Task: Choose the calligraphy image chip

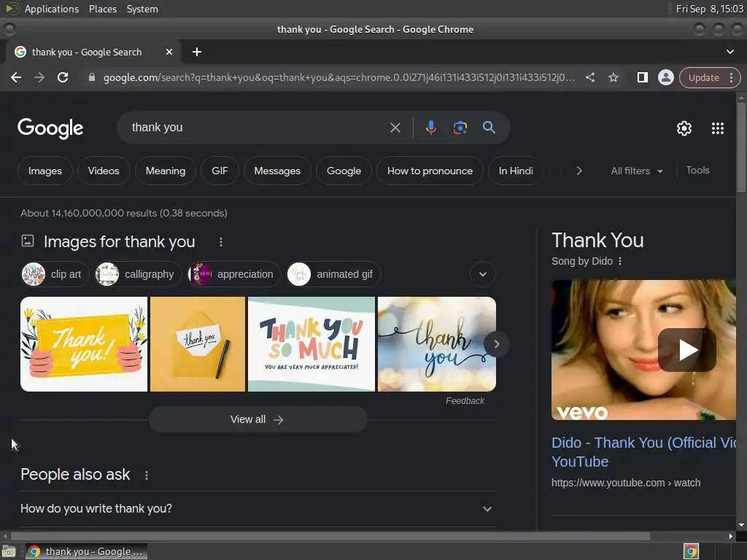Action: (x=138, y=274)
